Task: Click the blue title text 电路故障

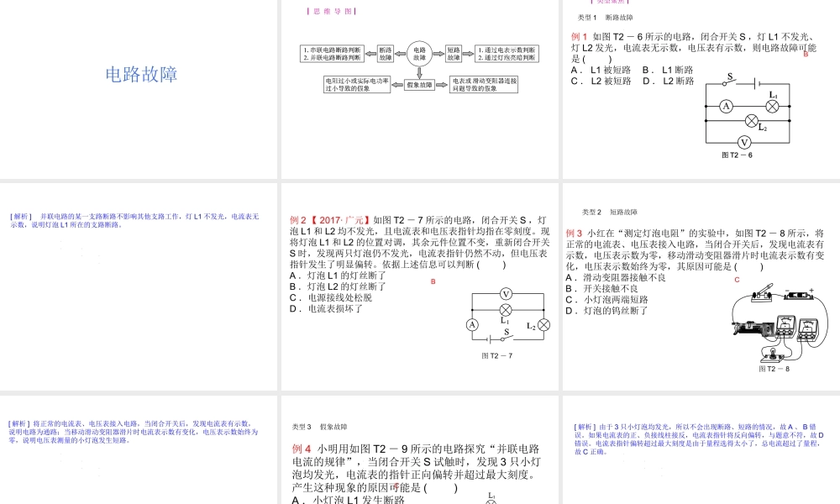Action: click(x=141, y=75)
